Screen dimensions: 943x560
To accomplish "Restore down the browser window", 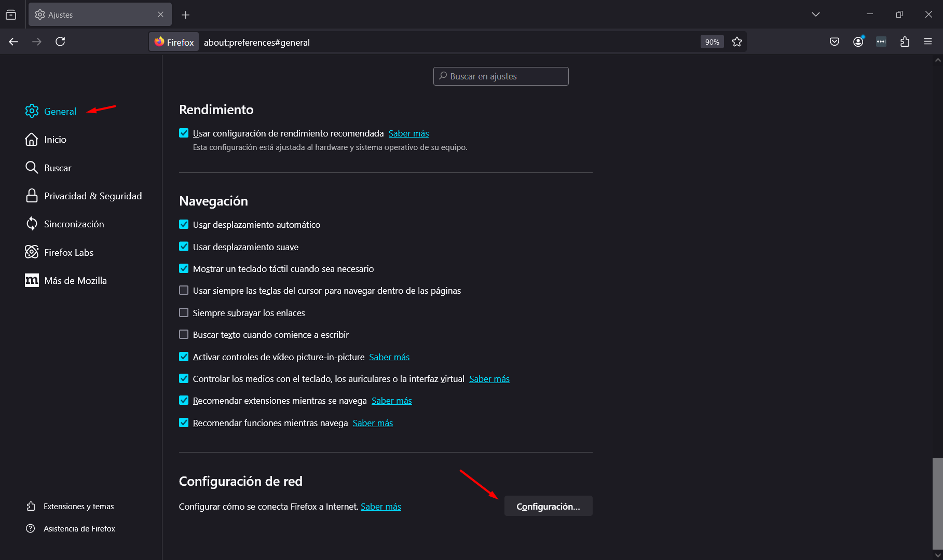I will [899, 15].
